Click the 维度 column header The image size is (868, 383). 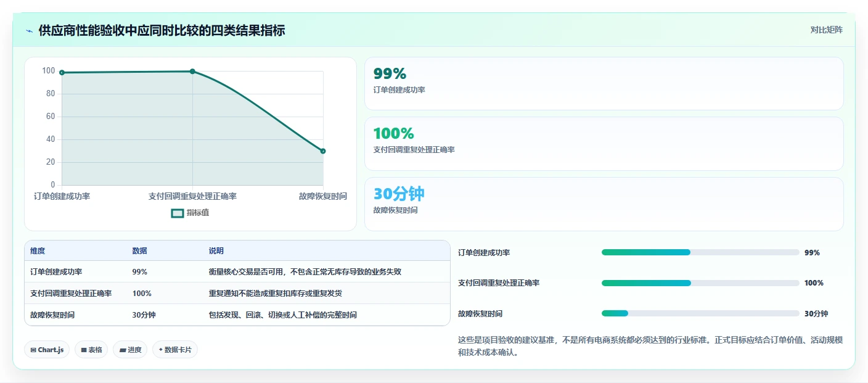point(38,251)
